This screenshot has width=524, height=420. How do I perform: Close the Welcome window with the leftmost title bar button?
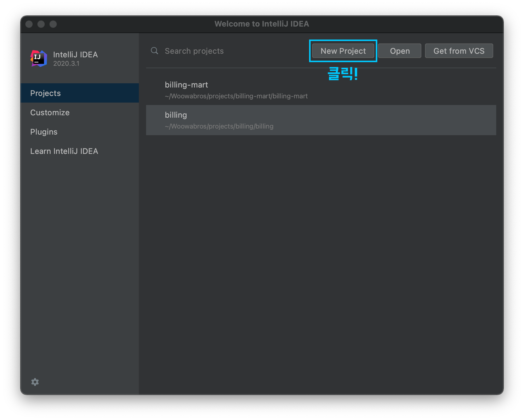click(29, 24)
